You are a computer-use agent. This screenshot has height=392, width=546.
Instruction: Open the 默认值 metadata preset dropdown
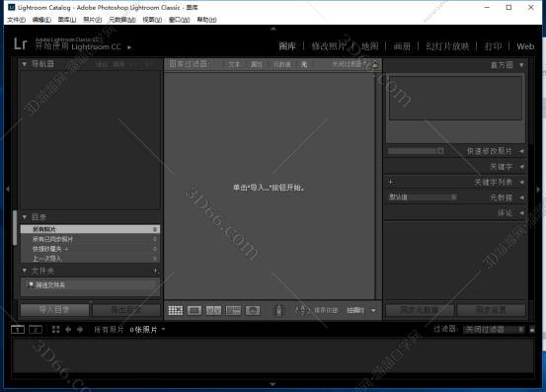point(422,197)
